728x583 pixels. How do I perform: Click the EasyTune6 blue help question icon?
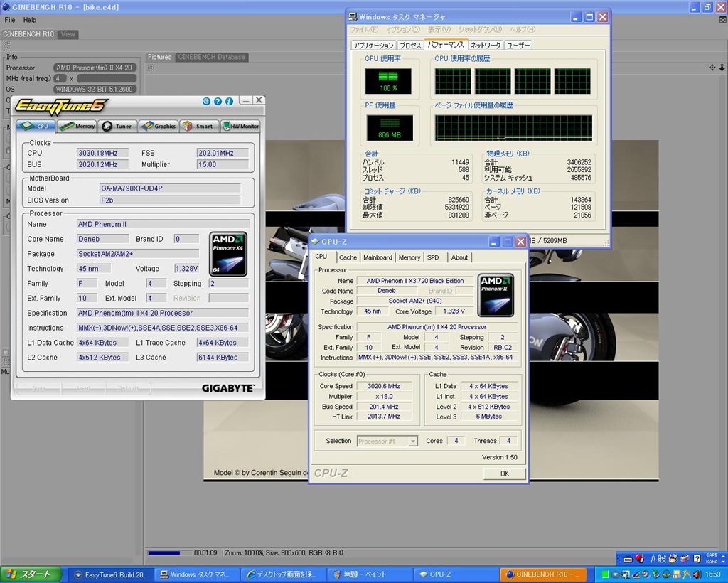pos(218,102)
